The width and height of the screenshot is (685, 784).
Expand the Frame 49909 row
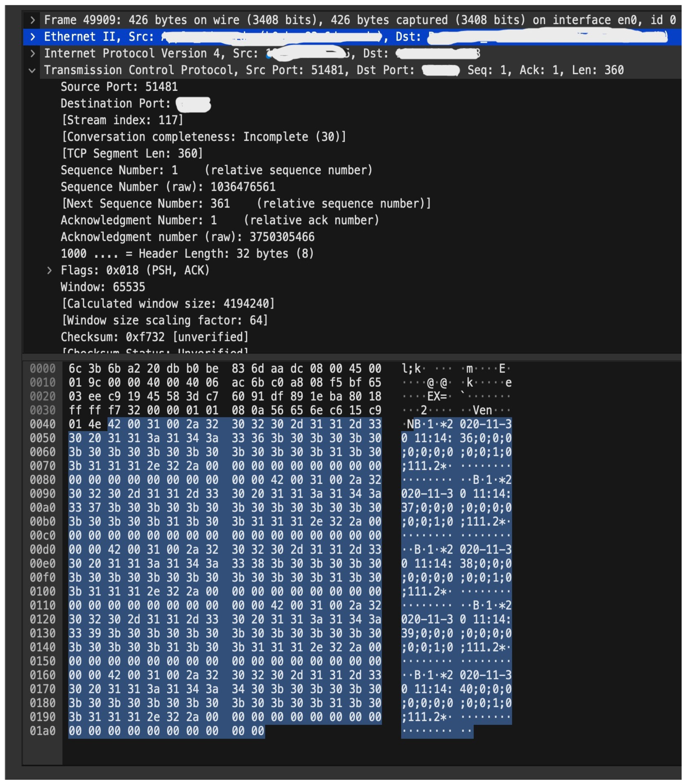click(x=33, y=20)
